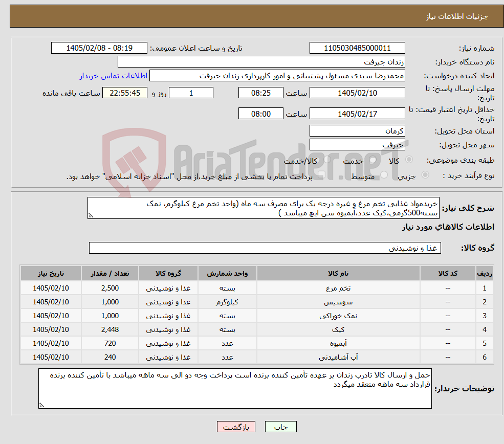Click the delivery province field کرمان
This screenshot has width=504, height=444.
tap(357, 131)
